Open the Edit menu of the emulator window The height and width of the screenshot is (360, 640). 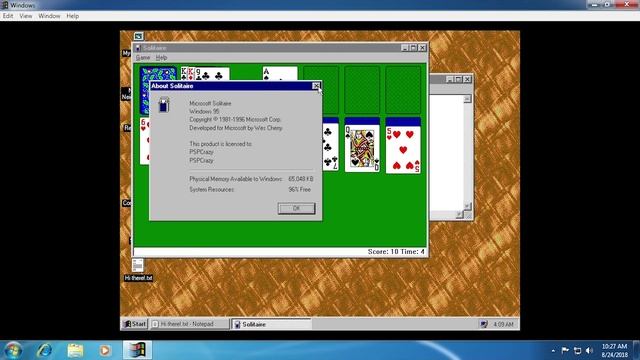point(8,16)
